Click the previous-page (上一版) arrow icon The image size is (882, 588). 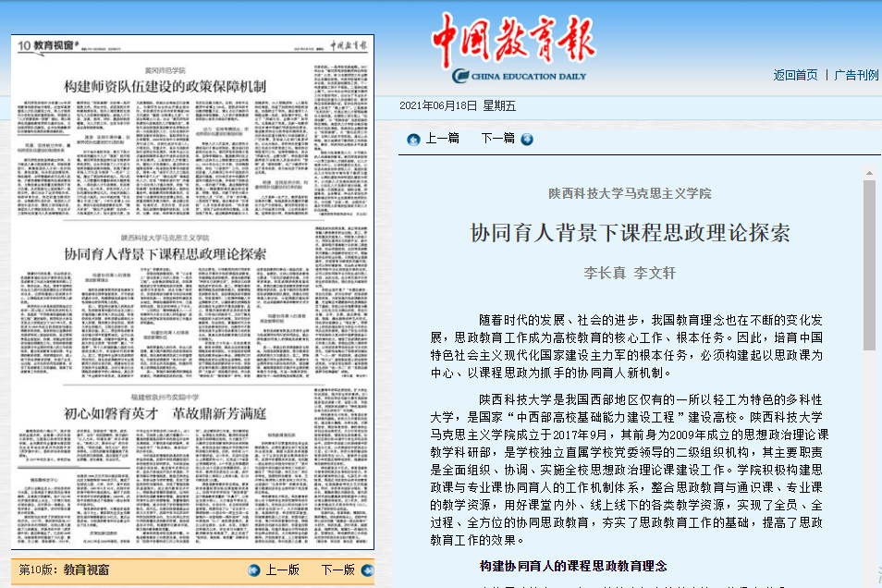point(254,570)
